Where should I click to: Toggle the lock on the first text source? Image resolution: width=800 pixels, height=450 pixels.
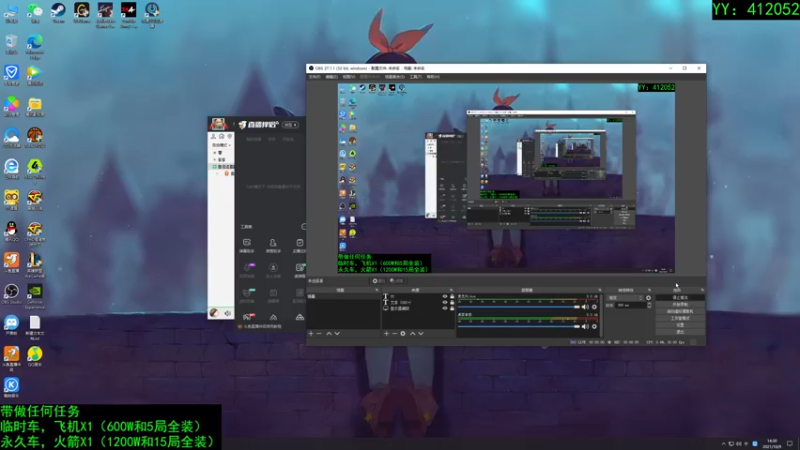coord(452,296)
